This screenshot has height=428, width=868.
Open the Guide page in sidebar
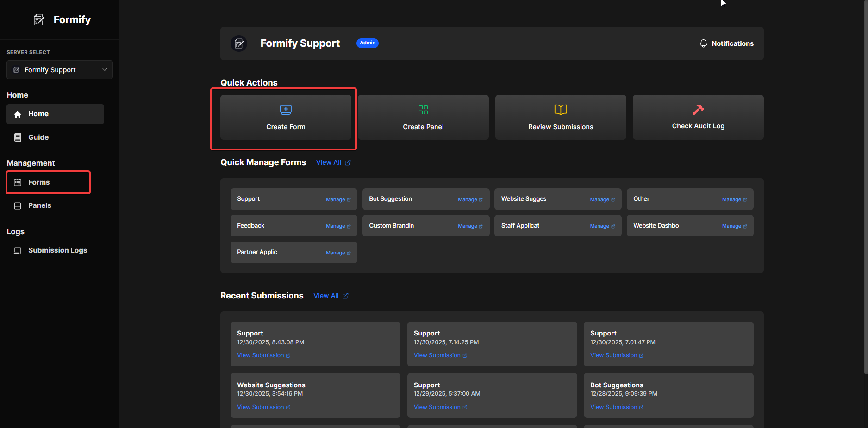38,137
